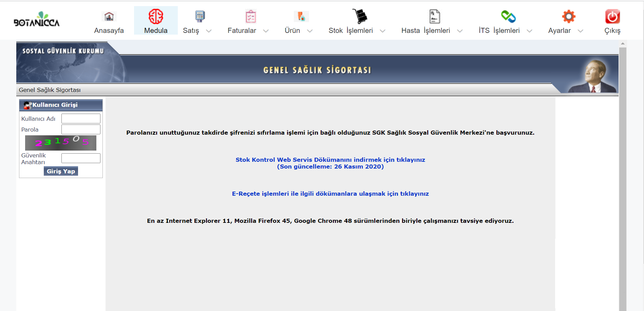The width and height of the screenshot is (644, 311).
Task: Open Stok Kontrol Web Servis Dökümanı link
Action: point(330,163)
